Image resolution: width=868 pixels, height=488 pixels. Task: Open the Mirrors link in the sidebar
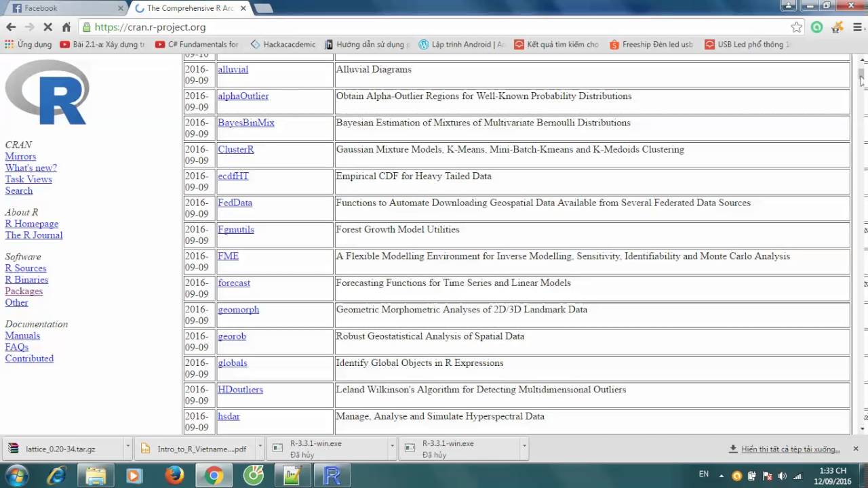point(20,157)
